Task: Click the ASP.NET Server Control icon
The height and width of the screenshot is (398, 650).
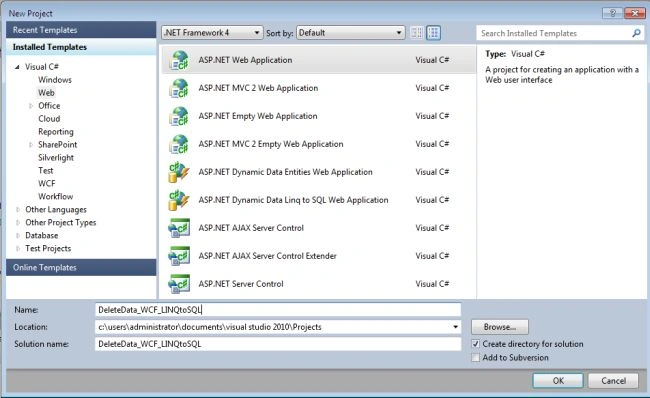Action: (x=179, y=284)
